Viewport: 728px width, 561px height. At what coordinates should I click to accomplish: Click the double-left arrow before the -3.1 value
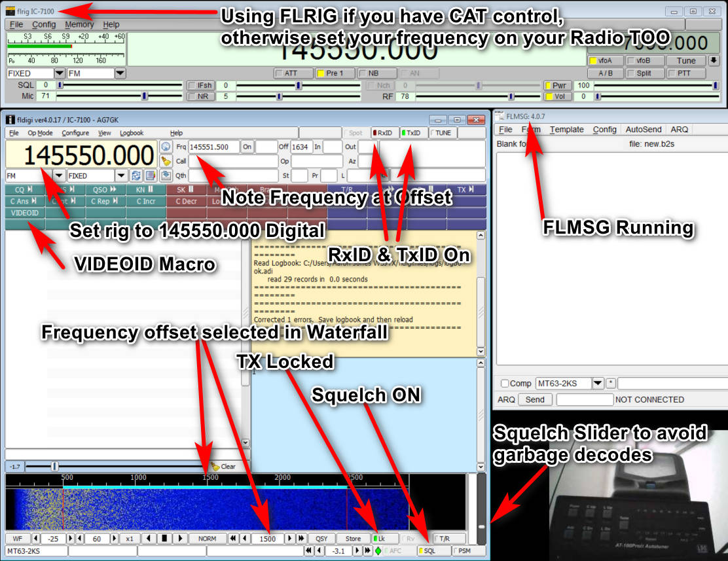click(x=308, y=551)
